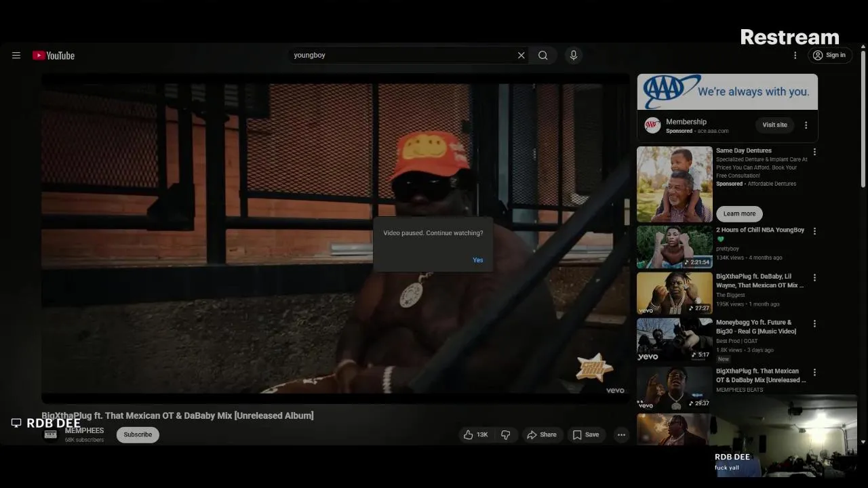Open options for Same Day Dentures ad
This screenshot has height=488, width=868.
click(814, 152)
